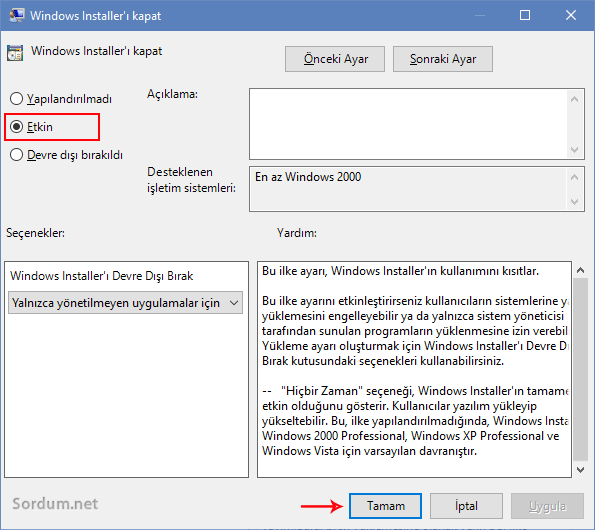
Task: Click the 'Windows Installer'ı kapat' heading text
Action: (x=96, y=51)
